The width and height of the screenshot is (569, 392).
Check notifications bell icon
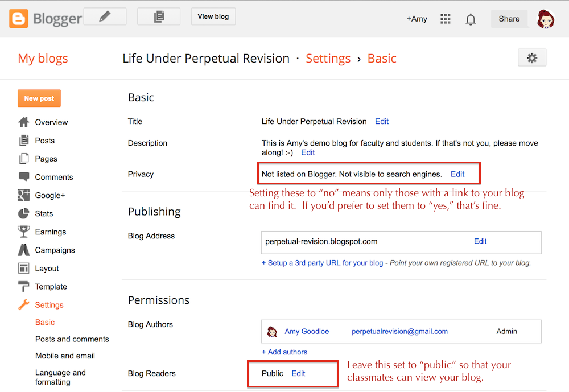click(471, 19)
